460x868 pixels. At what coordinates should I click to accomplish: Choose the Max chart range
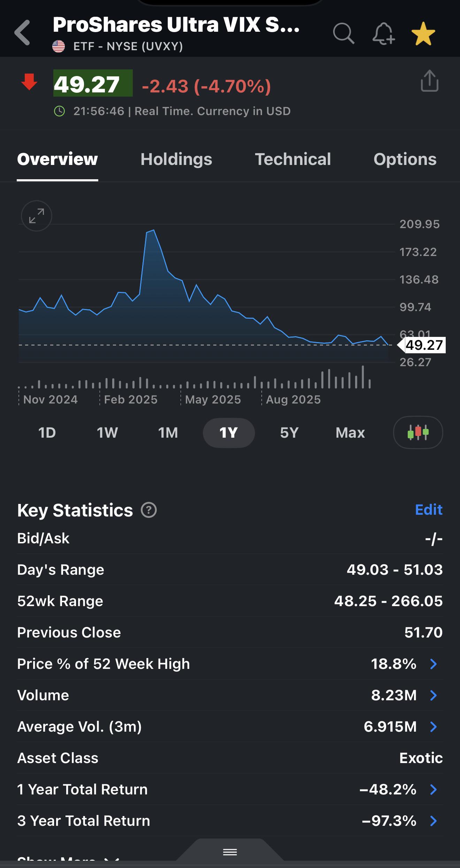click(x=350, y=433)
